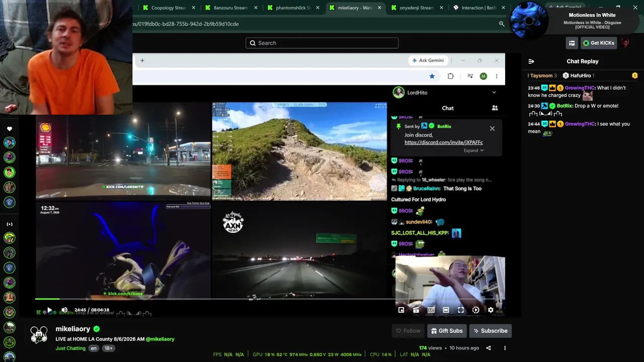Open the heart Following sidebar icon
This screenshot has height=362, width=644.
coord(10,129)
